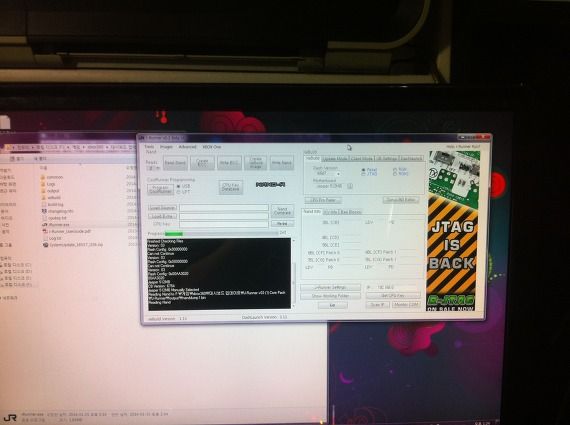The width and height of the screenshot is (570, 425).
Task: Select the changelog file in Explorer
Action: pyautogui.click(x=57, y=211)
